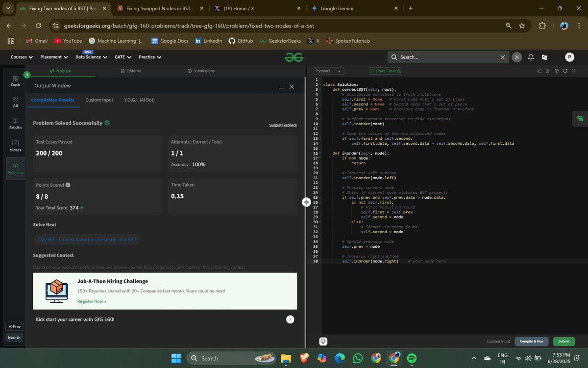
Task: Open the green chat bubble widget
Action: tap(580, 118)
